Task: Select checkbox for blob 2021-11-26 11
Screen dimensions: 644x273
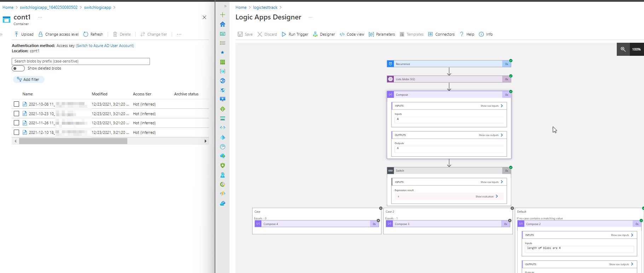Action: coord(16,123)
